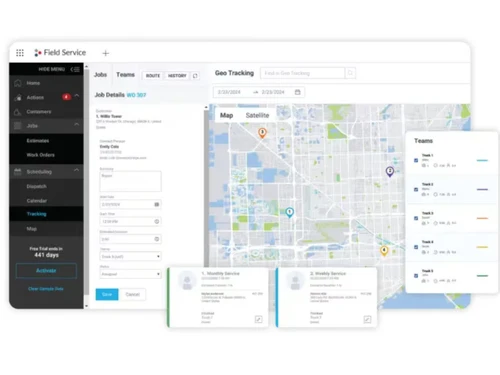Screen dimensions: 500x375
Task: Open the Status dropdown in Job Details
Action: click(x=130, y=274)
